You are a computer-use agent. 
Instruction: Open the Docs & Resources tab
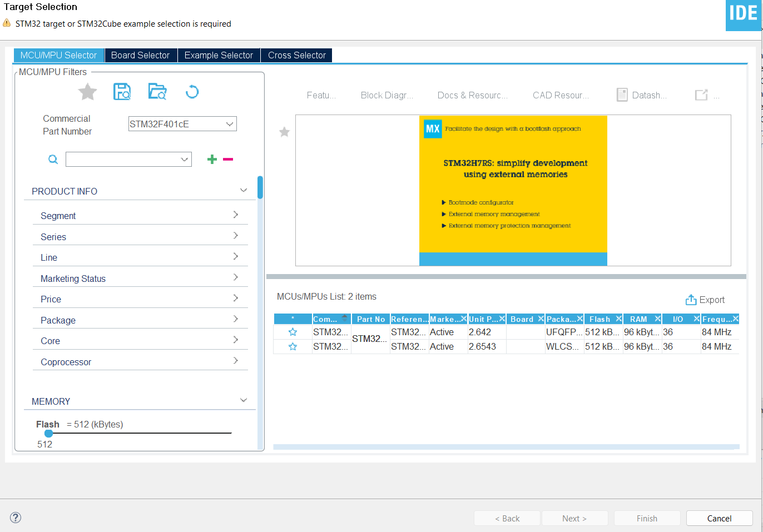pos(473,95)
